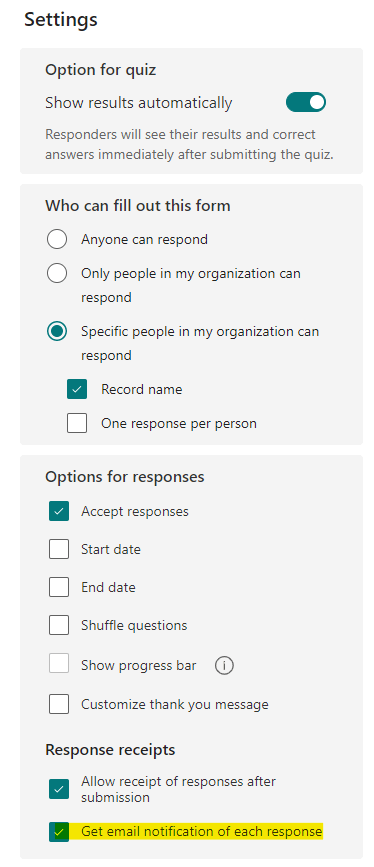Click the Customize thank you message label
Image resolution: width=374 pixels, height=867 pixels.
tap(175, 704)
